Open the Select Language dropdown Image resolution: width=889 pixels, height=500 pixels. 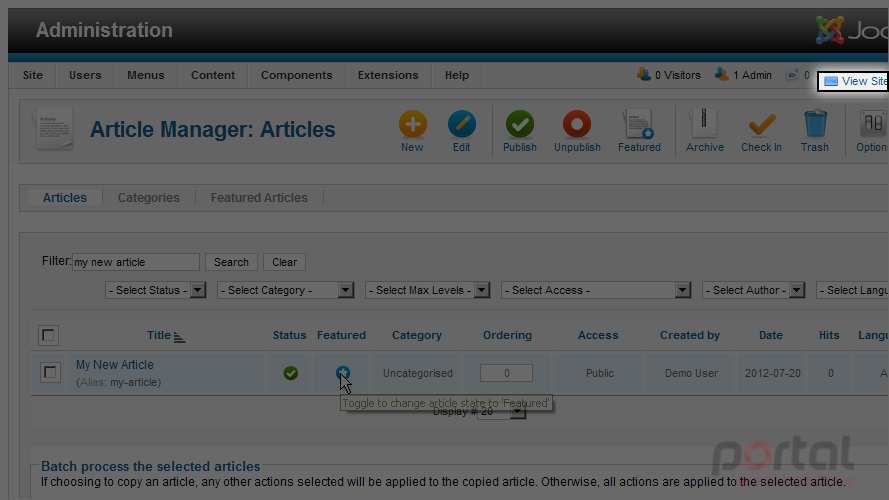pos(852,290)
